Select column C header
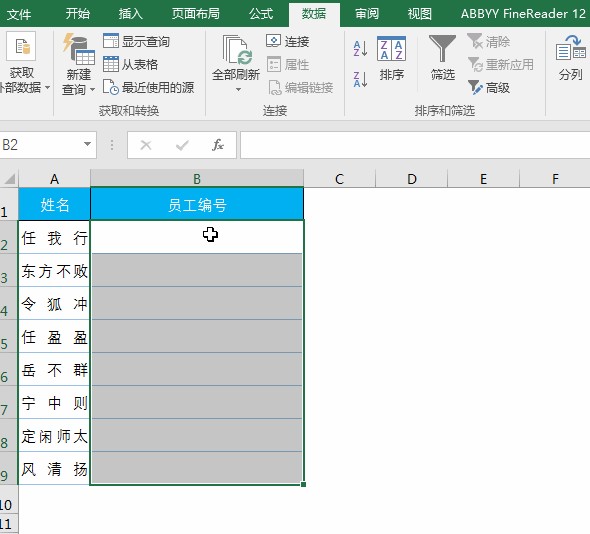 coord(339,179)
